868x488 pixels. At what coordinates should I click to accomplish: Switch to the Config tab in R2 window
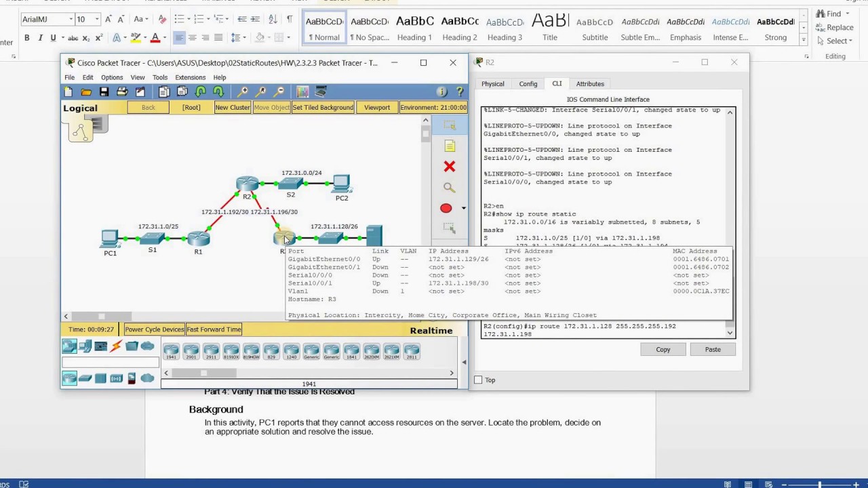coord(528,84)
